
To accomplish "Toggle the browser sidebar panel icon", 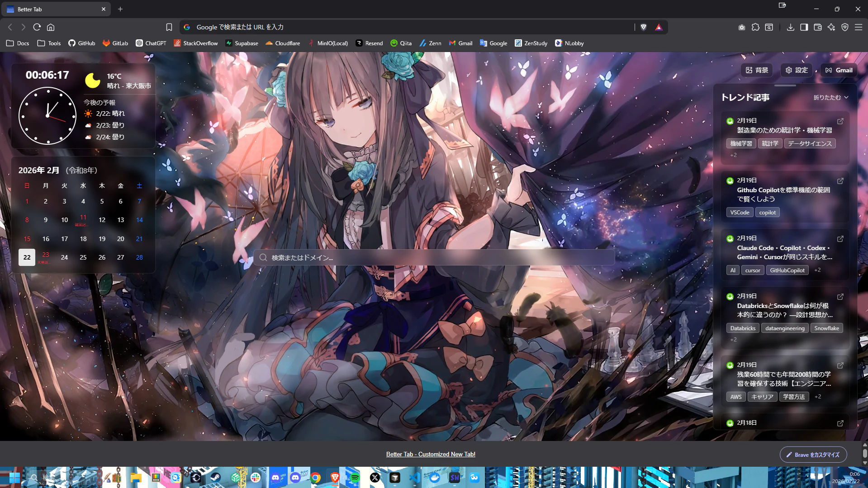I will pyautogui.click(x=804, y=27).
